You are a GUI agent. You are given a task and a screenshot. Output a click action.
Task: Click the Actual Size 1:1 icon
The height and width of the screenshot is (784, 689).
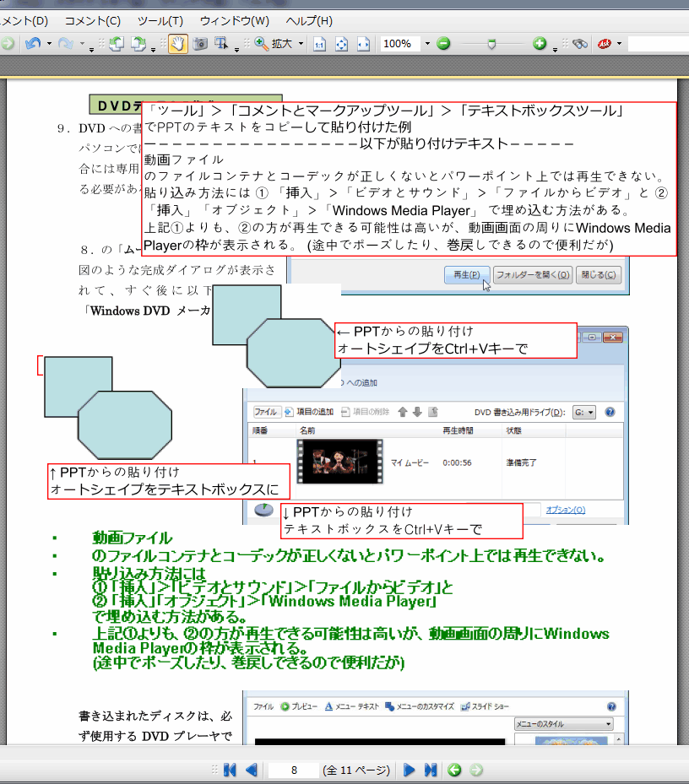[x=320, y=44]
